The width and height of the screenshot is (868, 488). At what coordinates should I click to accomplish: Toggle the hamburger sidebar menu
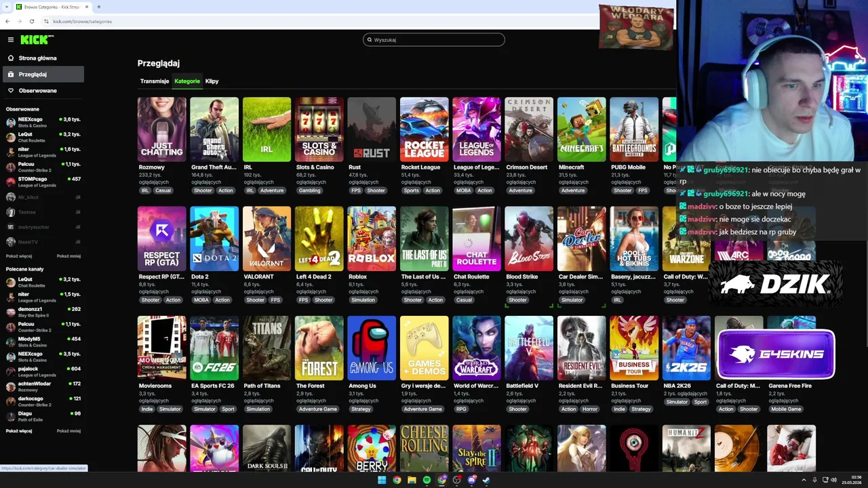click(x=10, y=40)
